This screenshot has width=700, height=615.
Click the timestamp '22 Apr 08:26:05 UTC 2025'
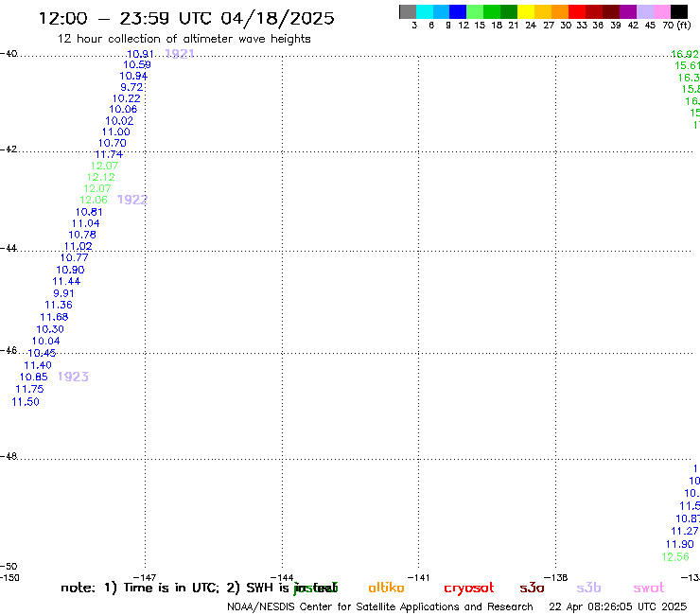[618, 606]
